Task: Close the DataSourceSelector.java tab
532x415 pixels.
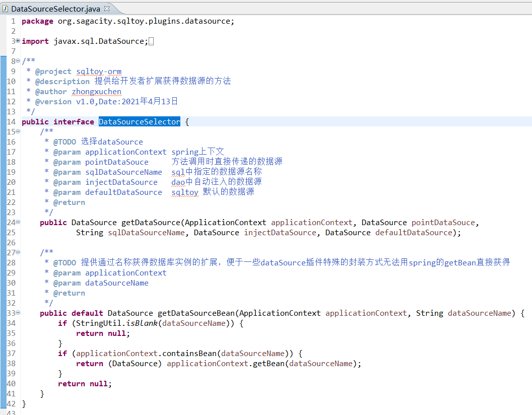Action: click(x=107, y=9)
